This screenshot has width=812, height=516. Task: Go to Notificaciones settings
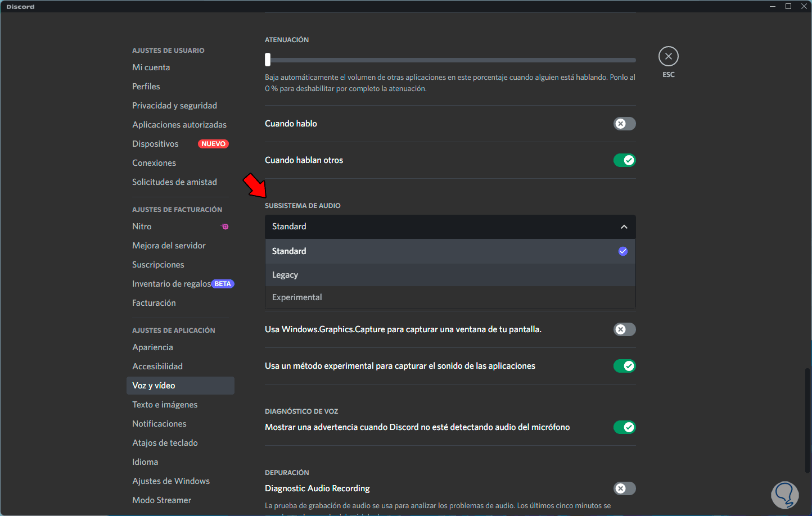159,424
